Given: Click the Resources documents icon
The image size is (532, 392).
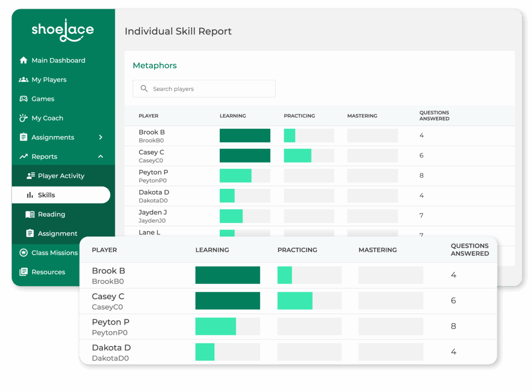Looking at the screenshot, I should tap(23, 272).
